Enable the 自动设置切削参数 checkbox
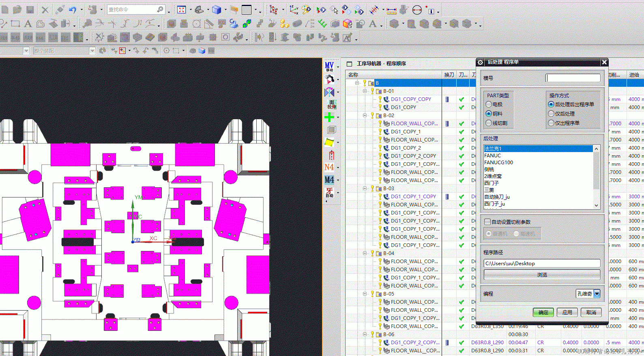644x356 pixels. [x=487, y=222]
